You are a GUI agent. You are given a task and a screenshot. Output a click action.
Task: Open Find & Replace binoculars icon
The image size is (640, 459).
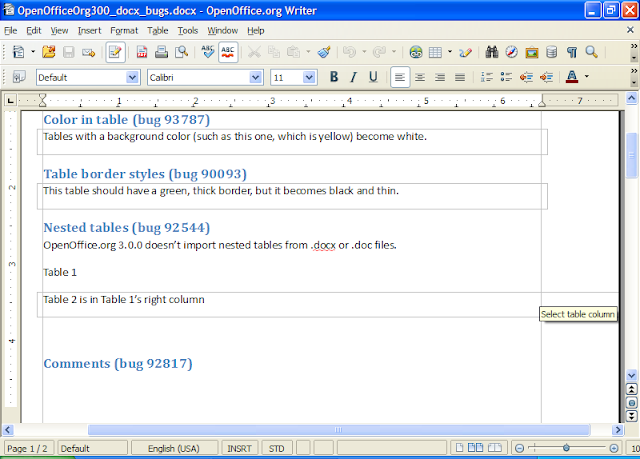click(492, 52)
